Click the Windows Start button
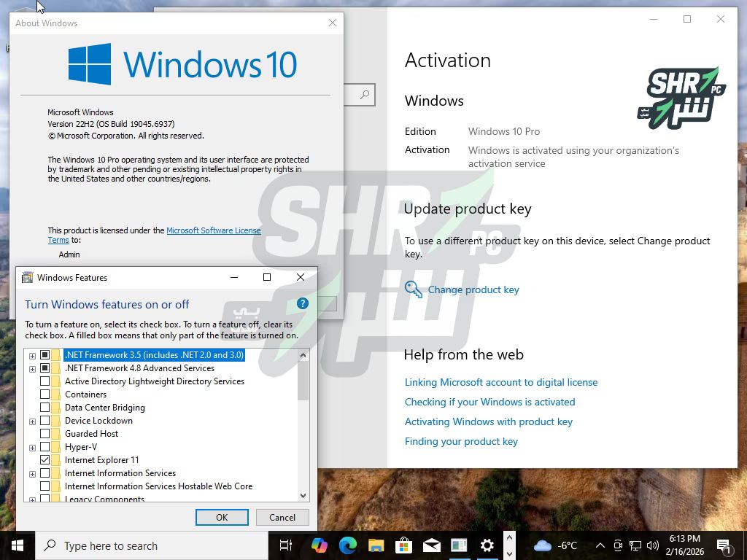This screenshot has height=560, width=747. pos(18,545)
